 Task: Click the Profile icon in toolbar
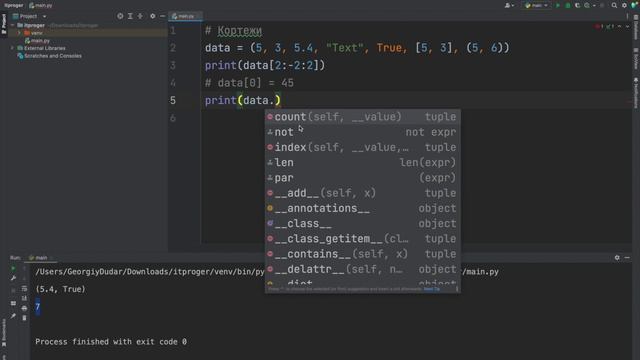[x=587, y=5]
